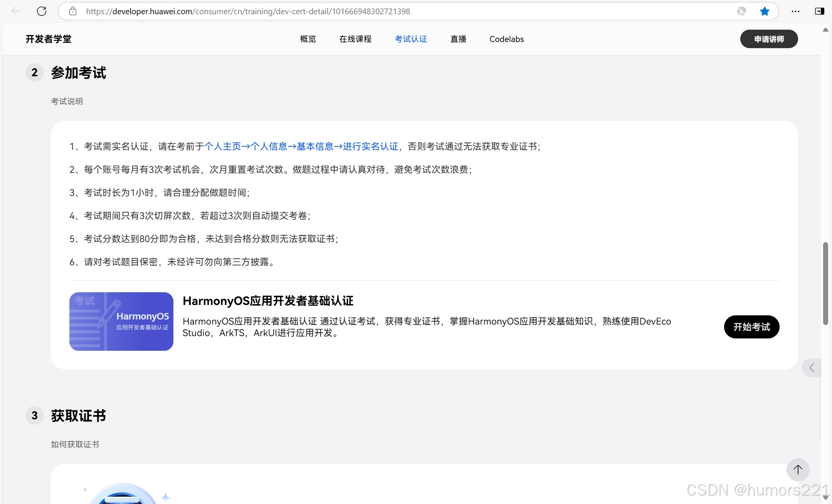
Task: Open site lock info icon
Action: coord(73,11)
